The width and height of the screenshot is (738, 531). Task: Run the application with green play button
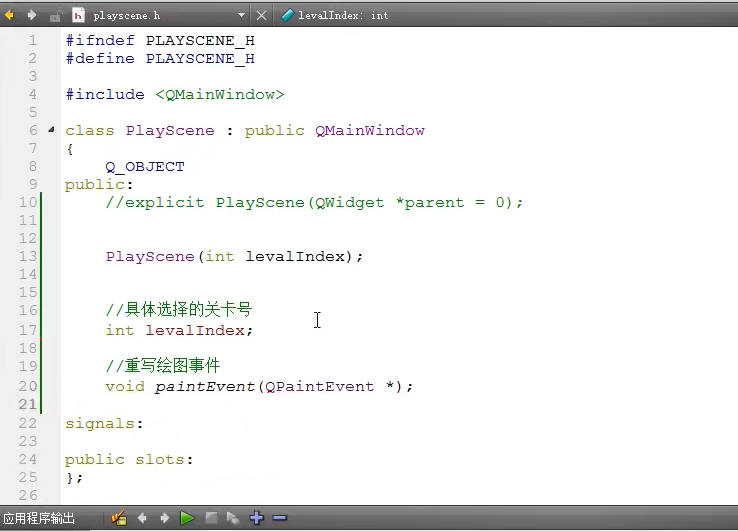click(187, 518)
